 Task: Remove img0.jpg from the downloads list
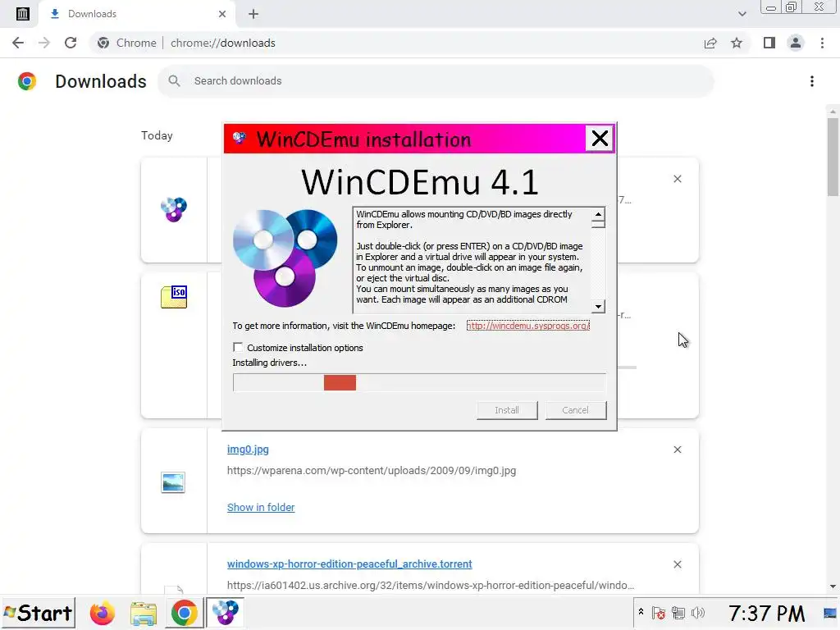(x=677, y=450)
